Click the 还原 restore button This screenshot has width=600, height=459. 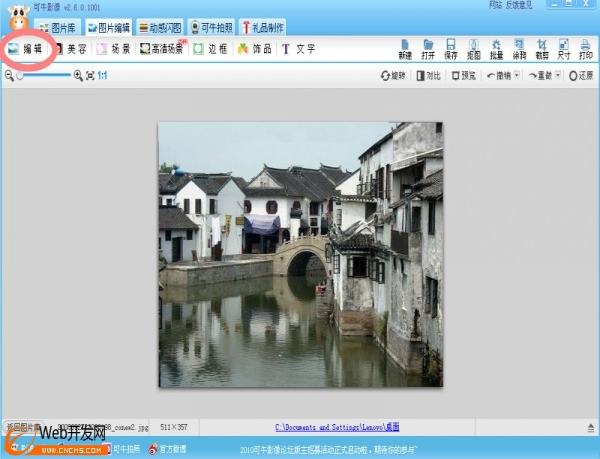(x=581, y=76)
